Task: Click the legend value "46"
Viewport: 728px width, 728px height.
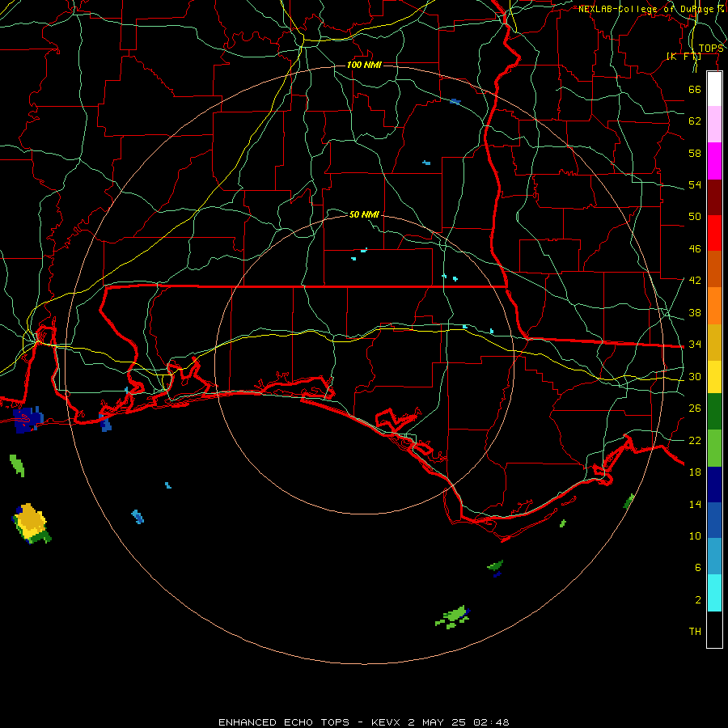Action: (695, 249)
